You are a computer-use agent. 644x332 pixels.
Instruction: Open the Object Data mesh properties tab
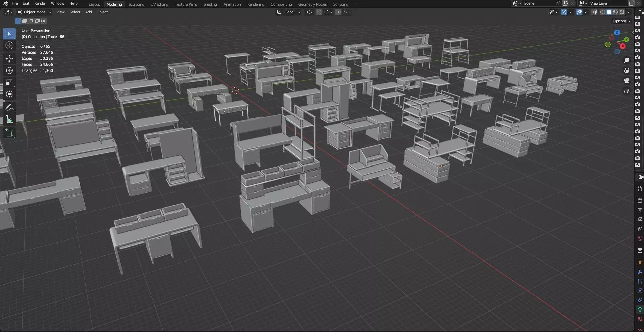pyautogui.click(x=640, y=310)
